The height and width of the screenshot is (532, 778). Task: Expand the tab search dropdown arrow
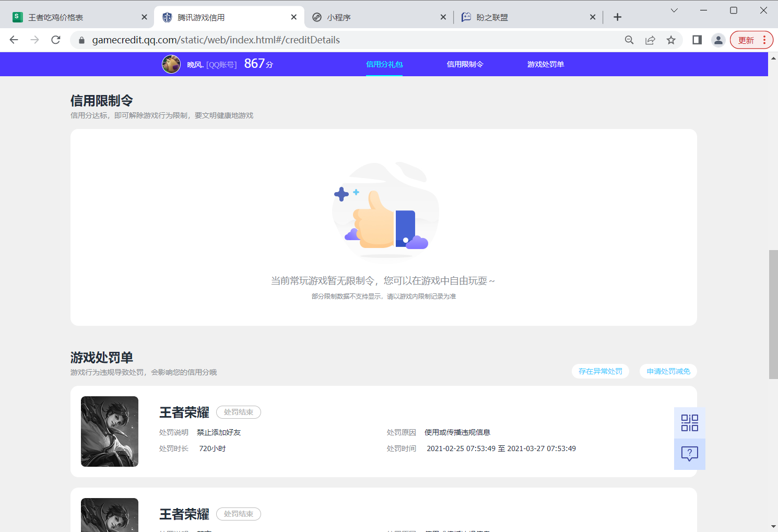point(674,10)
